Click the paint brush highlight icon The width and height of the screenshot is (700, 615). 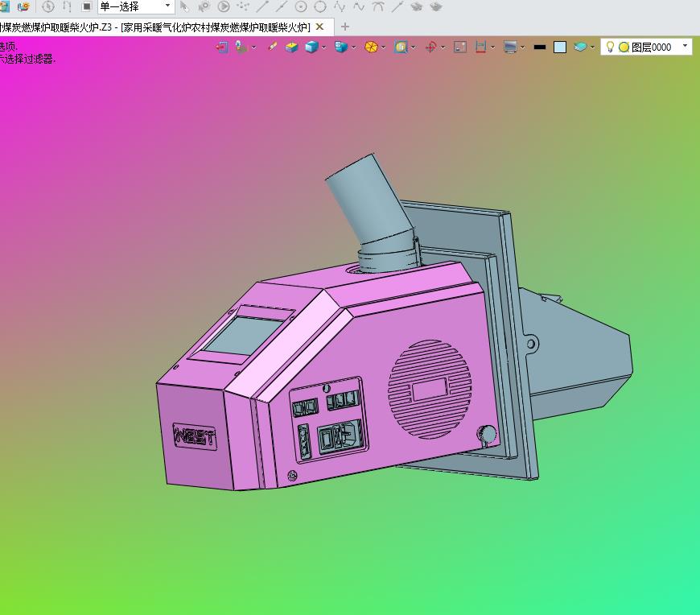(x=272, y=47)
